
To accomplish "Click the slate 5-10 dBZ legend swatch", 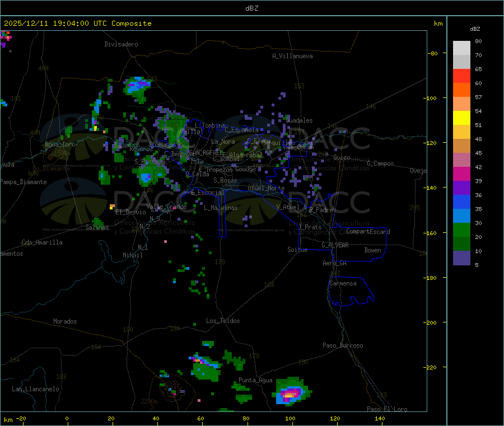I will coord(461,258).
